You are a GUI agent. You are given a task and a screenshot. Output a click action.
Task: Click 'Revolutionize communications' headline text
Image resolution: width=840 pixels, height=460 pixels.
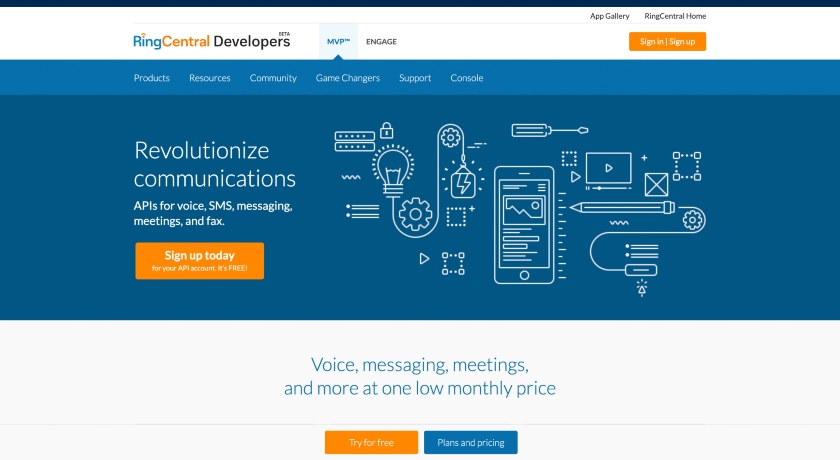(x=214, y=164)
